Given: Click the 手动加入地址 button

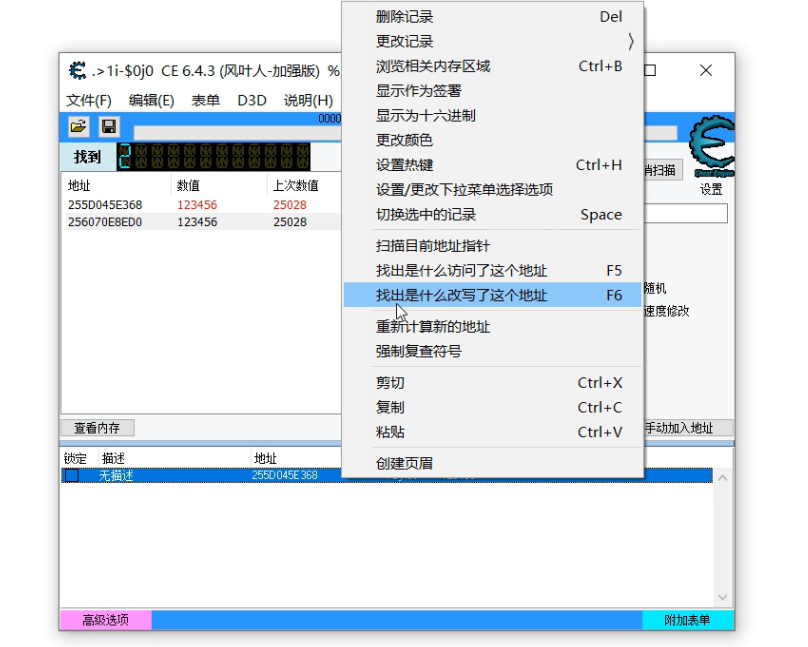Looking at the screenshot, I should tap(687, 428).
